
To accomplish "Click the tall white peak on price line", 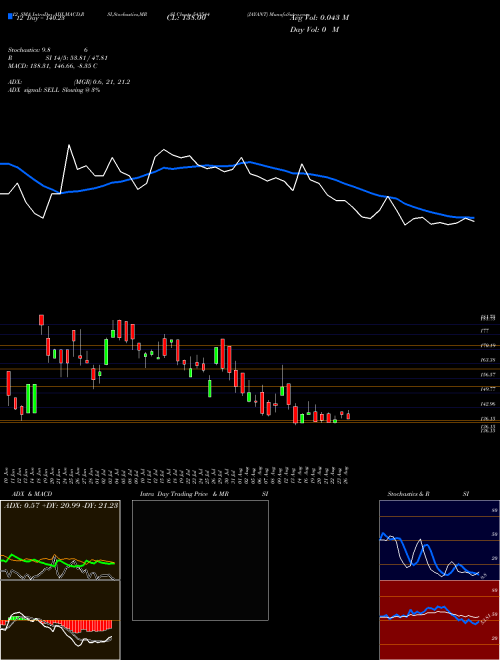I will (x=69, y=146).
